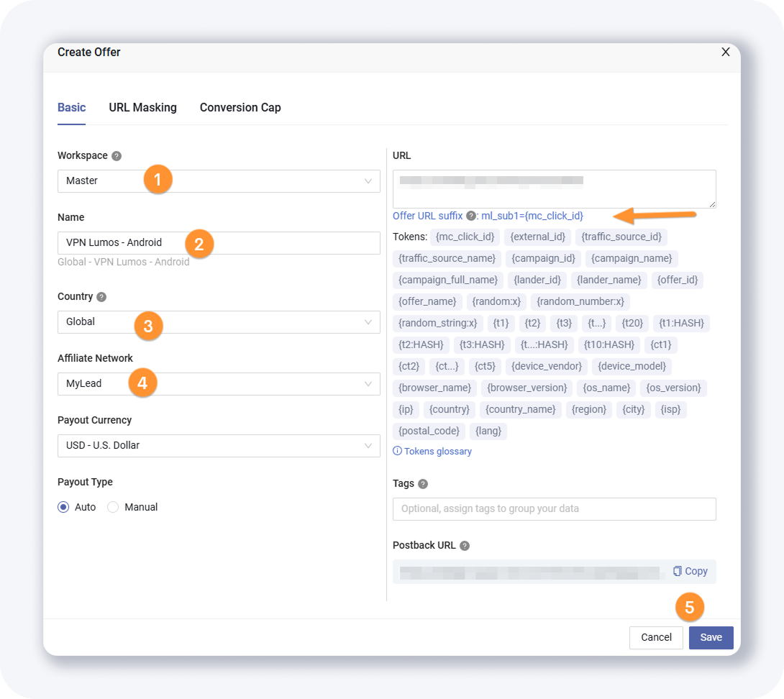This screenshot has width=784, height=699.
Task: Click the Offer URL suffix help icon
Action: [471, 216]
